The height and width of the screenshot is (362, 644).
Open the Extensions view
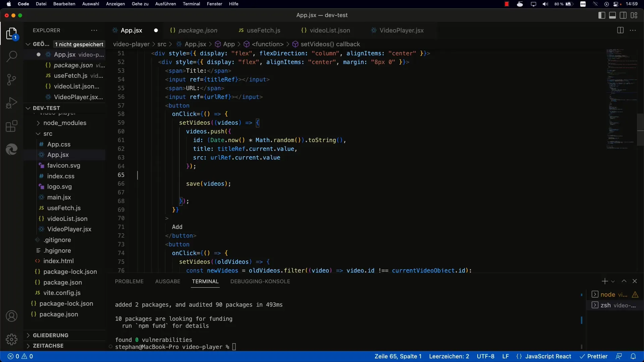tap(11, 126)
